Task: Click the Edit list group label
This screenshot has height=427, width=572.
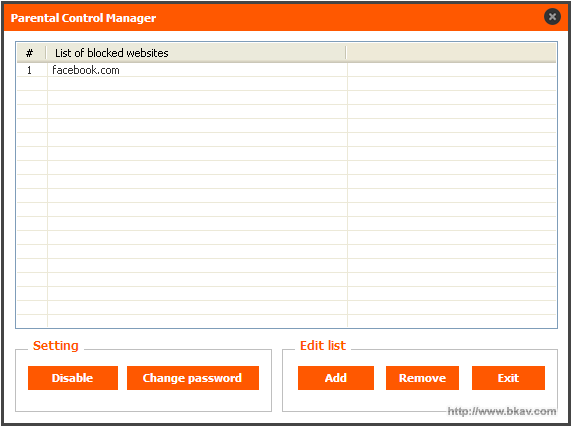Action: click(323, 345)
